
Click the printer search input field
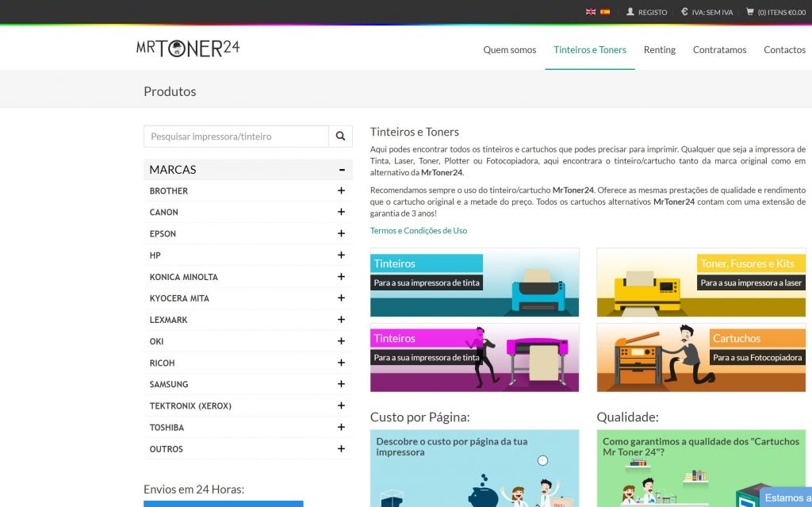tap(236, 136)
